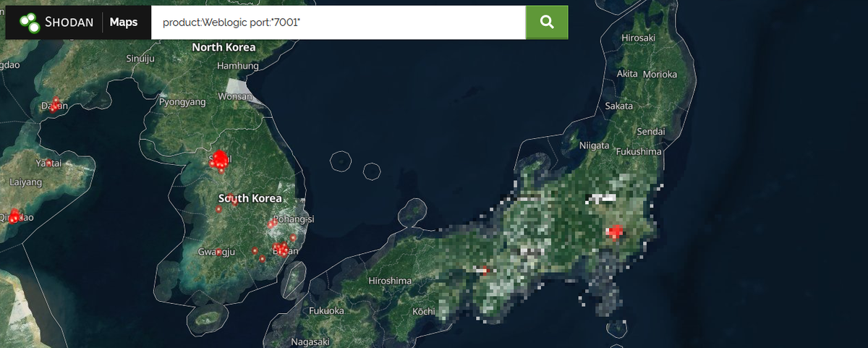Viewport: 868px width, 348px height.
Task: Click the green search magnifier button
Action: (547, 22)
